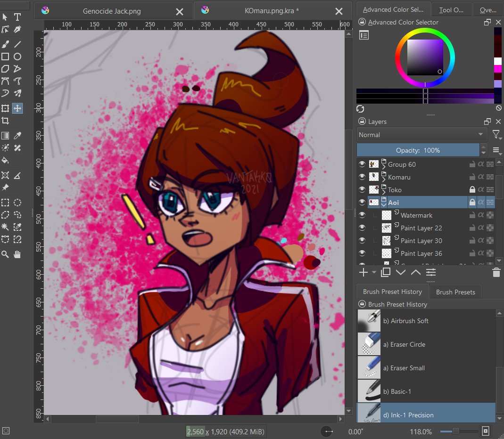
Task: Click the 2,560 x 1,920 image size button
Action: pos(225,431)
